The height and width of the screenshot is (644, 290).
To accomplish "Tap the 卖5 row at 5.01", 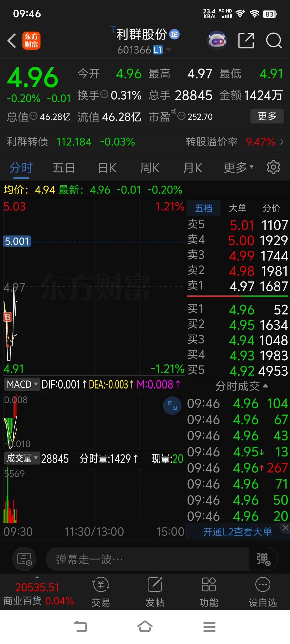I will pos(238,225).
